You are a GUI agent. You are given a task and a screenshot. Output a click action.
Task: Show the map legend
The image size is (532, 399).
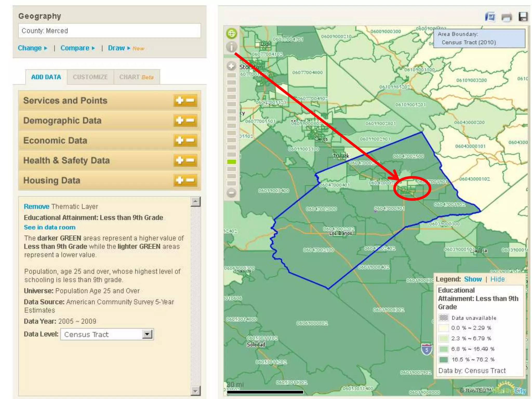point(473,279)
